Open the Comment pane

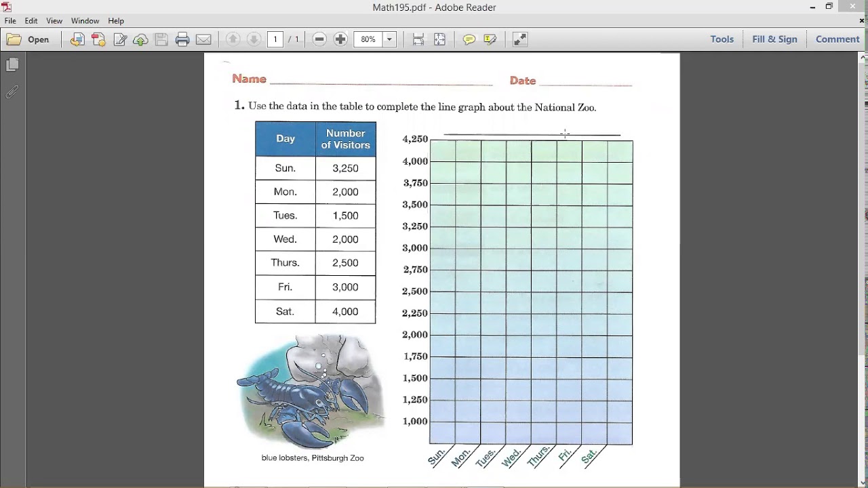837,39
